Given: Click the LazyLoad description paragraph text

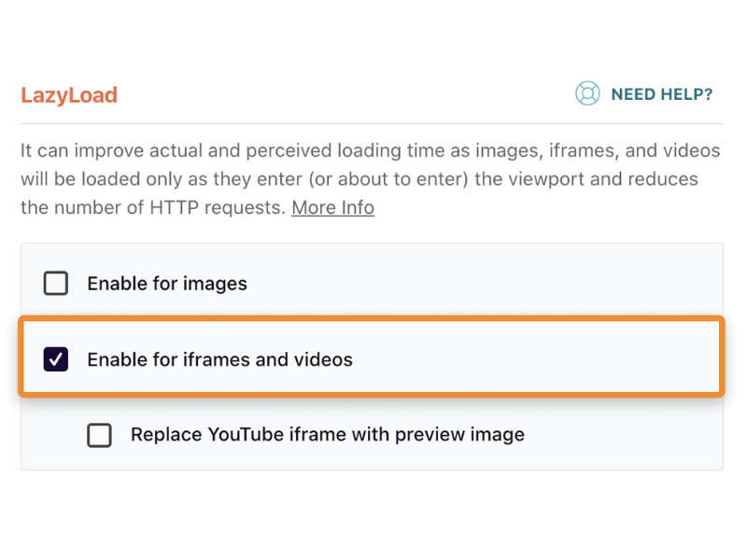Looking at the screenshot, I should click(x=370, y=179).
